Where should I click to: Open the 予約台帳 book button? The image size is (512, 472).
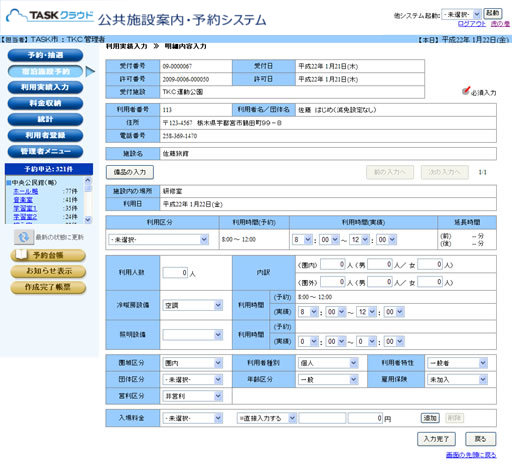click(x=48, y=255)
